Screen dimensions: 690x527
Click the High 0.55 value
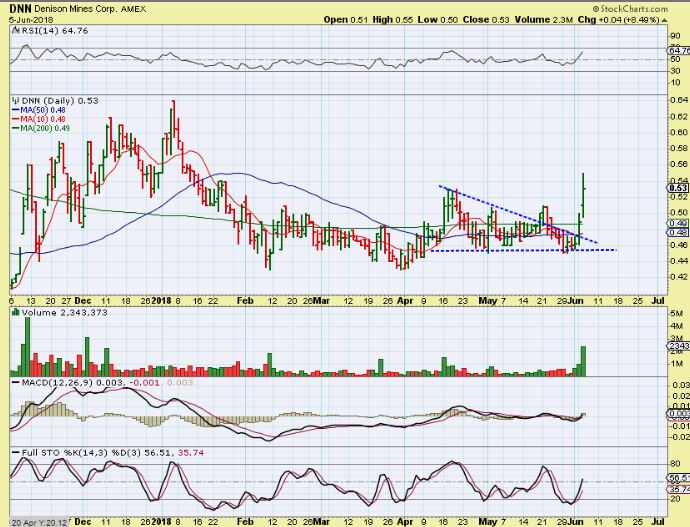point(393,20)
